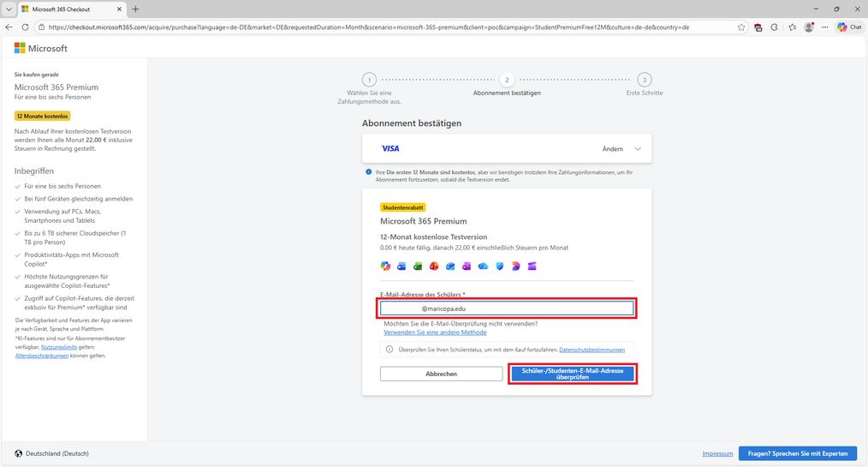868x467 pixels.
Task: Open the browser Settings and more menu
Action: click(825, 27)
